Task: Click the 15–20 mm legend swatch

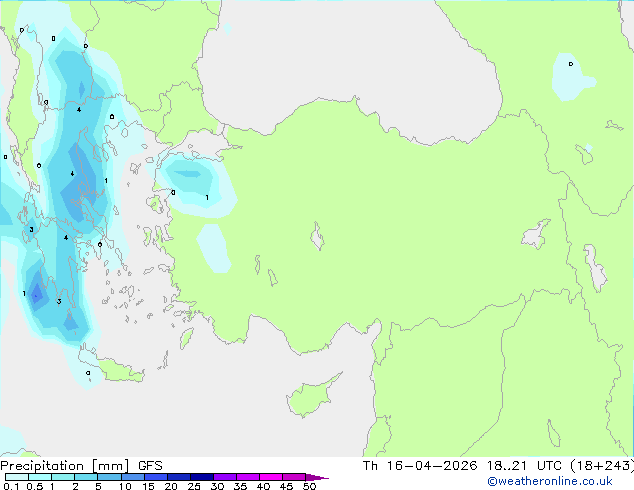Action: point(155,477)
